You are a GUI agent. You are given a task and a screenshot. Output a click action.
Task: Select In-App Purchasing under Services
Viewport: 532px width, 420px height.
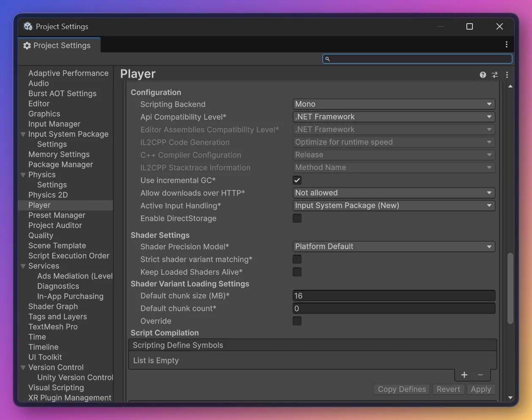(70, 296)
